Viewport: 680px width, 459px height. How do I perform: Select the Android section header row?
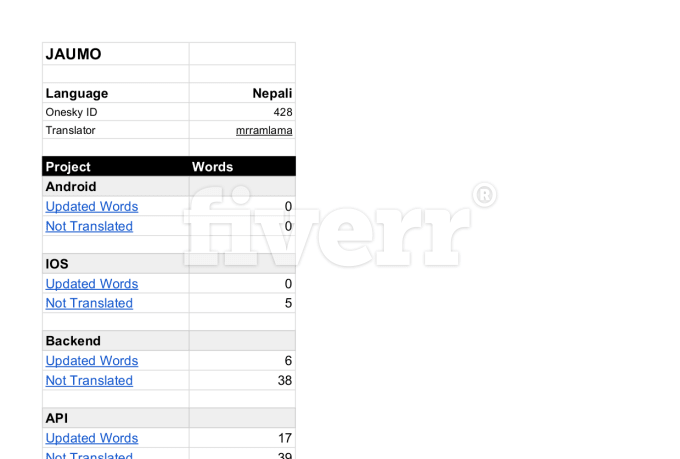pos(169,187)
